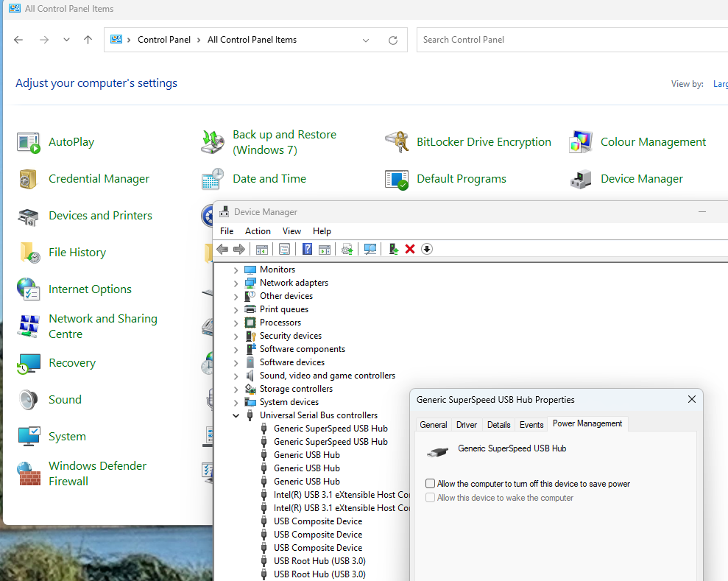This screenshot has width=728, height=581.
Task: Open Credential Manager in Control Panel
Action: [99, 179]
